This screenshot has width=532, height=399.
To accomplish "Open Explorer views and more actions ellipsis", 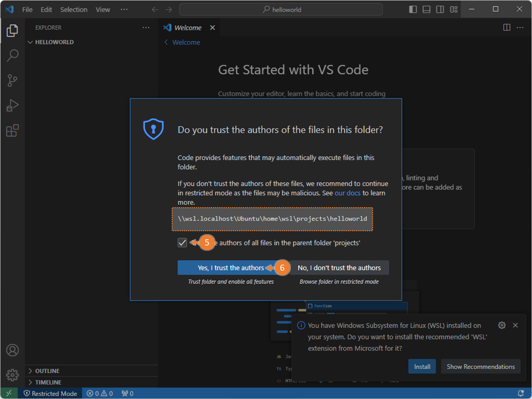I will click(146, 27).
